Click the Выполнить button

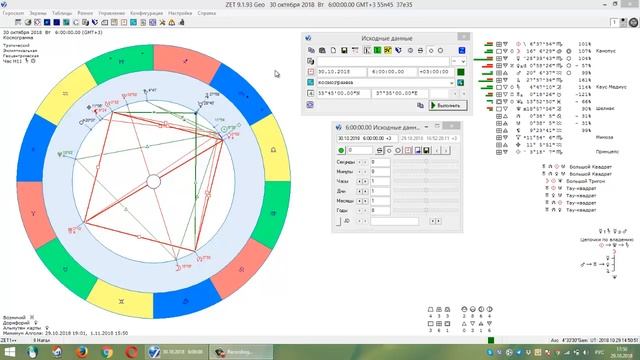[x=447, y=105]
